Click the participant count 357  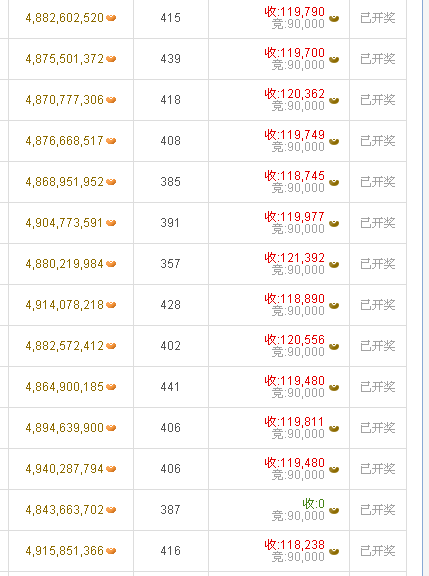(x=170, y=264)
